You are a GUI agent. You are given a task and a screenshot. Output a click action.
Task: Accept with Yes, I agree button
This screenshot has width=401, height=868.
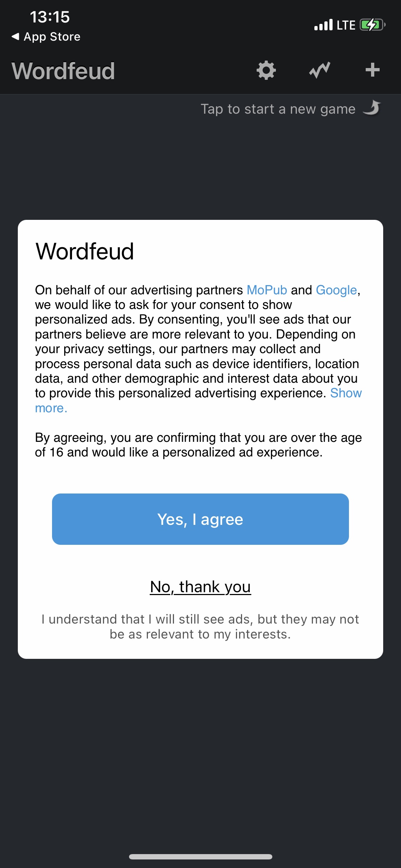click(200, 519)
